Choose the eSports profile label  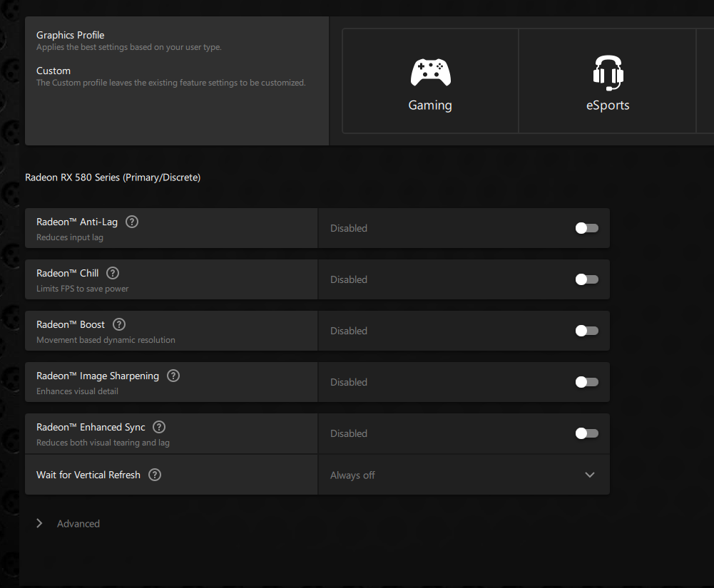tap(608, 105)
